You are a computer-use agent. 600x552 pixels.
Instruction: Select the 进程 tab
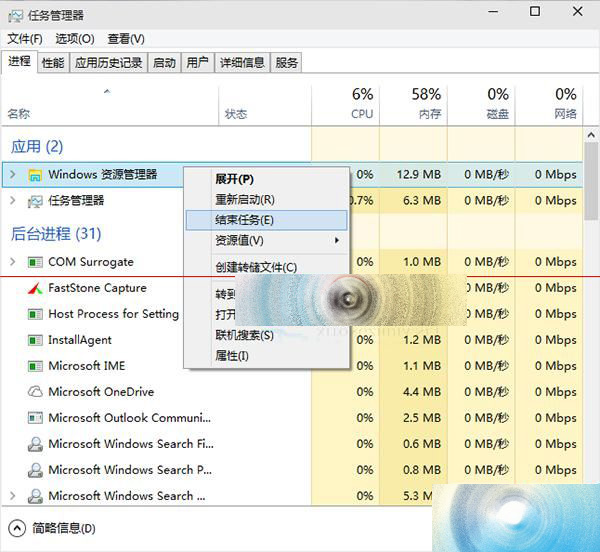point(20,61)
